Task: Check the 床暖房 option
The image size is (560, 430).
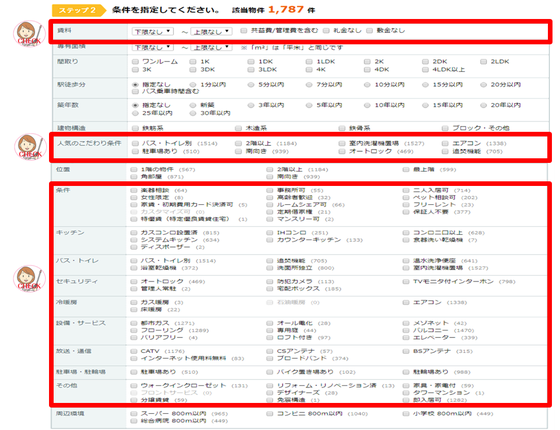Action: click(x=134, y=310)
